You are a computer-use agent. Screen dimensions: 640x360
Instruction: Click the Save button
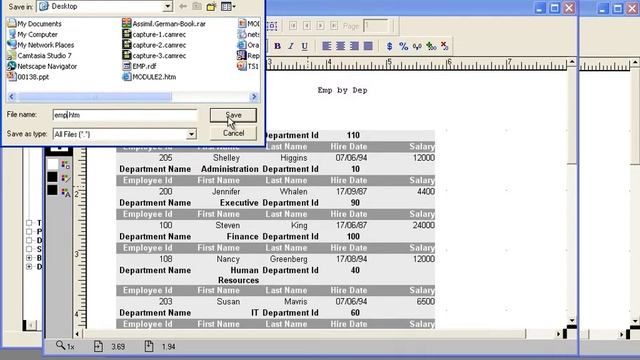(233, 115)
